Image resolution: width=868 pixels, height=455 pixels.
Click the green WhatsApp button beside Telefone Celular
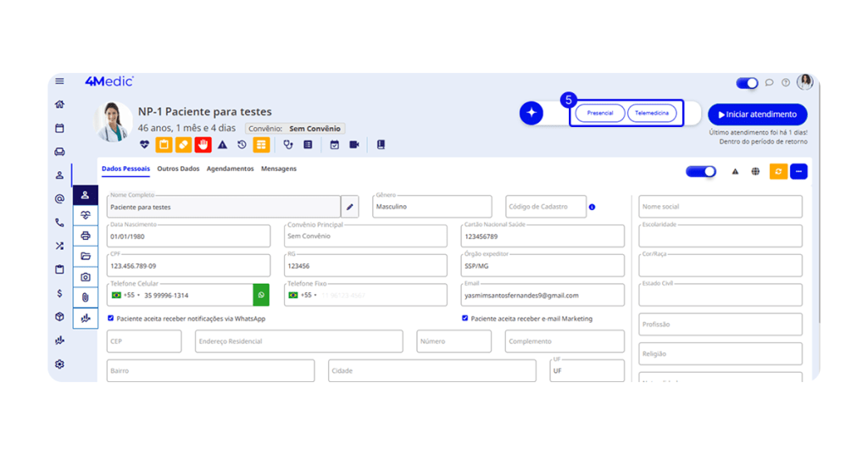[x=261, y=295]
